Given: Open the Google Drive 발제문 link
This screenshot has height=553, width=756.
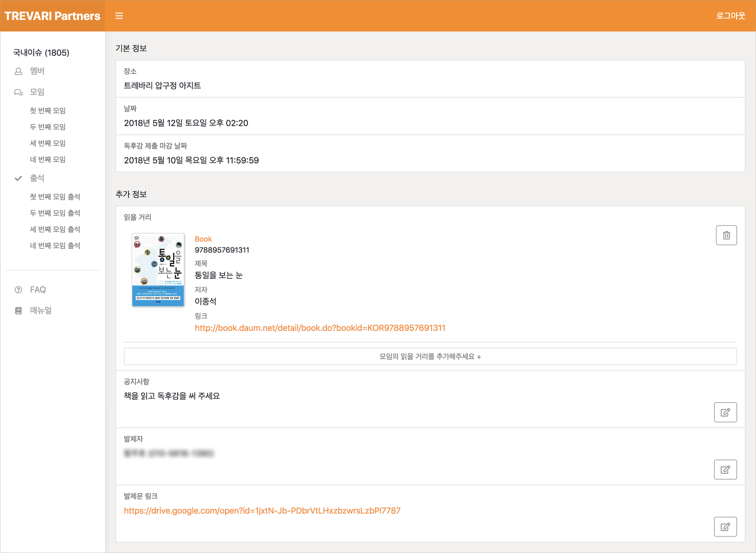Looking at the screenshot, I should [x=262, y=510].
